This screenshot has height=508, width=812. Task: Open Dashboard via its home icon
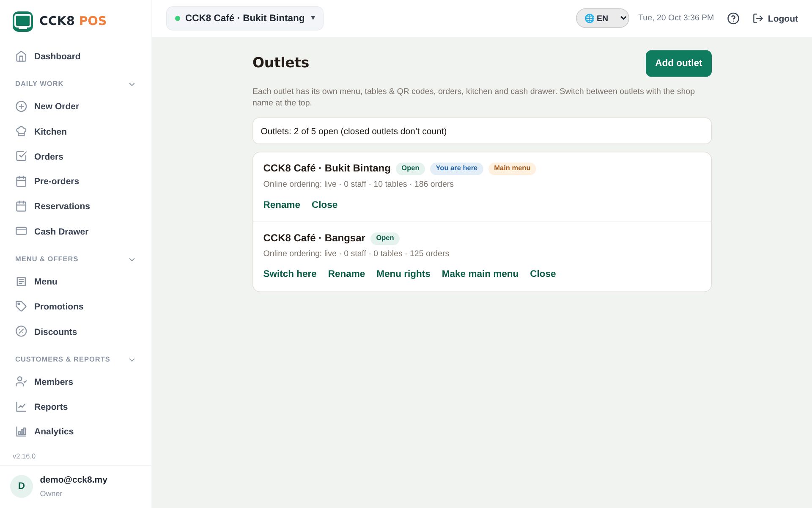tap(21, 56)
